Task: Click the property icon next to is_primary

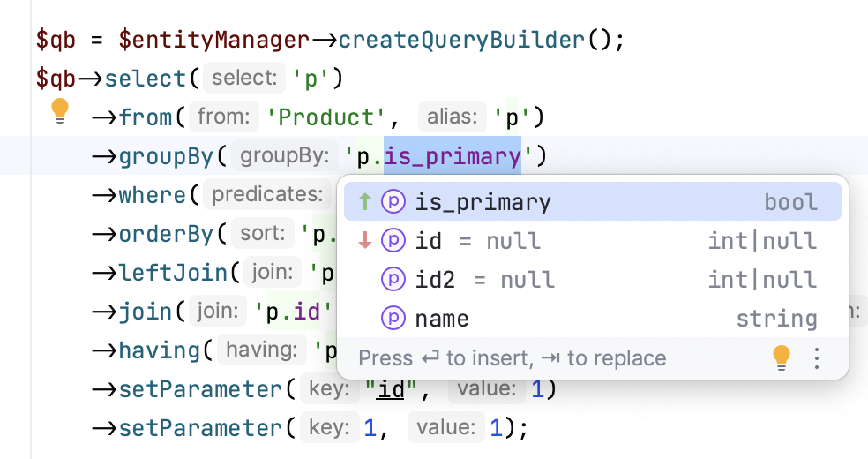Action: tap(393, 202)
